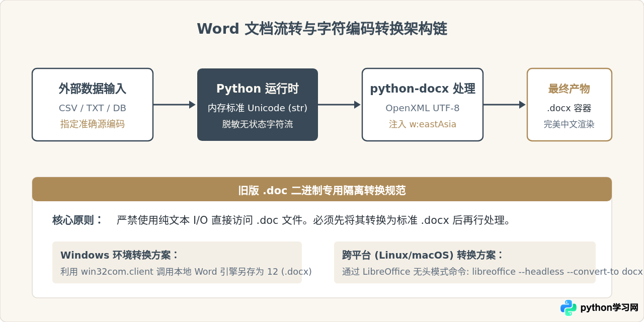Image resolution: width=644 pixels, height=322 pixels.
Task: Click '内存标准 Unicode (str)' text
Action: (258, 108)
